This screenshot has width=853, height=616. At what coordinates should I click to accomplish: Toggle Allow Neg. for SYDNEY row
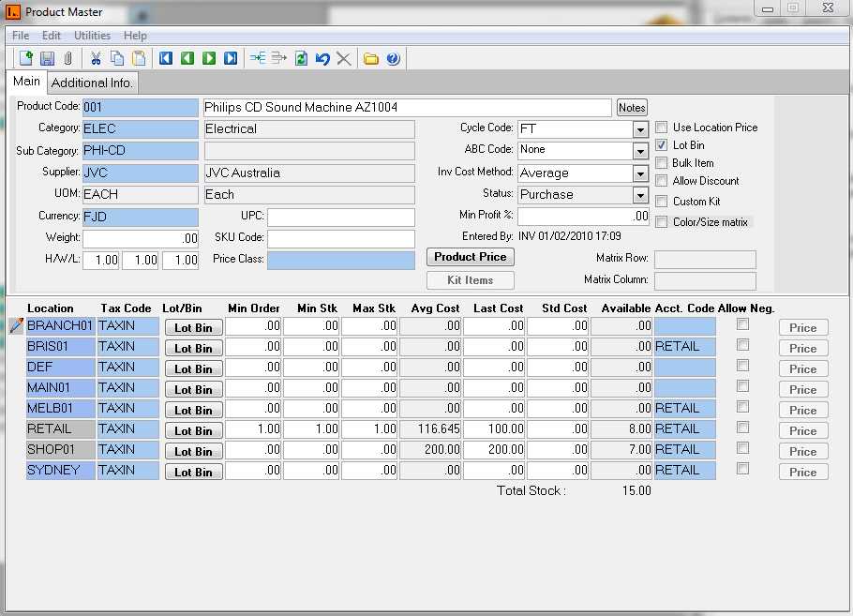742,469
